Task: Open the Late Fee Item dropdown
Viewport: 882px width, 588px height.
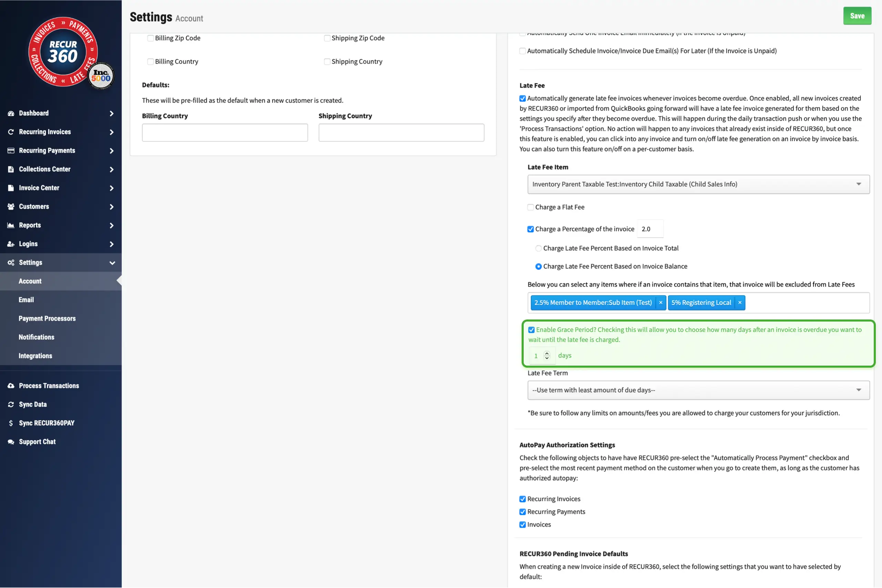Action: click(698, 184)
